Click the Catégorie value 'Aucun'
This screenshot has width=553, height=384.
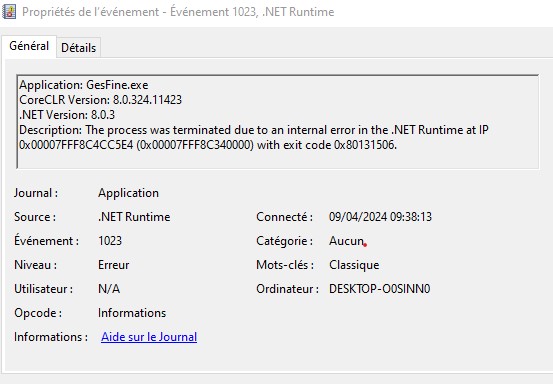[x=346, y=241]
